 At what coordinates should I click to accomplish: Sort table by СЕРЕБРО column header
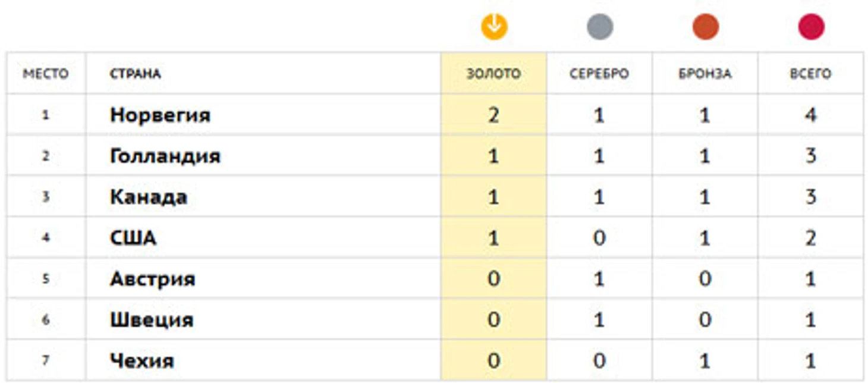click(x=599, y=74)
